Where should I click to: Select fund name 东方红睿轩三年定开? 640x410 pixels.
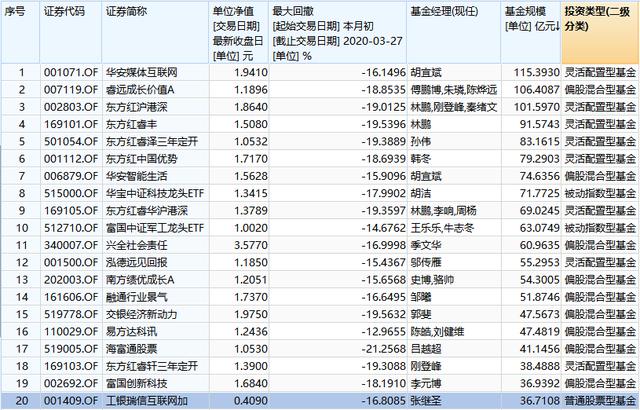152,366
